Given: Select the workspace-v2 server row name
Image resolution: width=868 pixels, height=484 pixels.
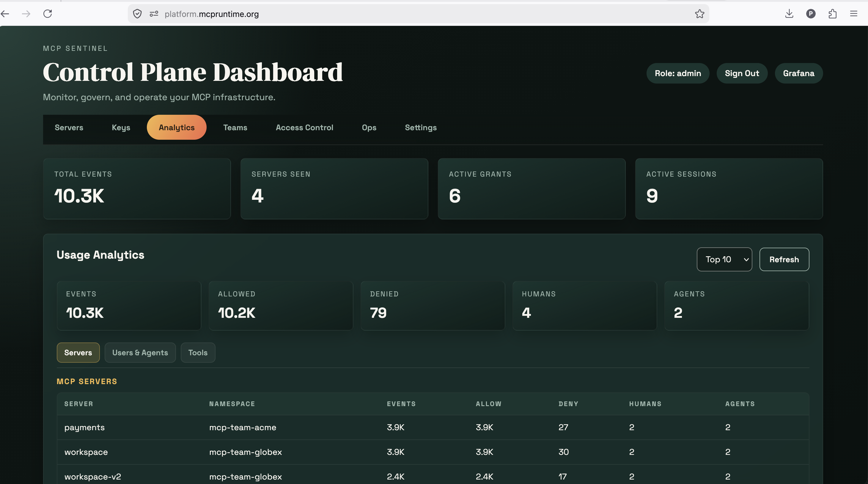Looking at the screenshot, I should tap(93, 477).
